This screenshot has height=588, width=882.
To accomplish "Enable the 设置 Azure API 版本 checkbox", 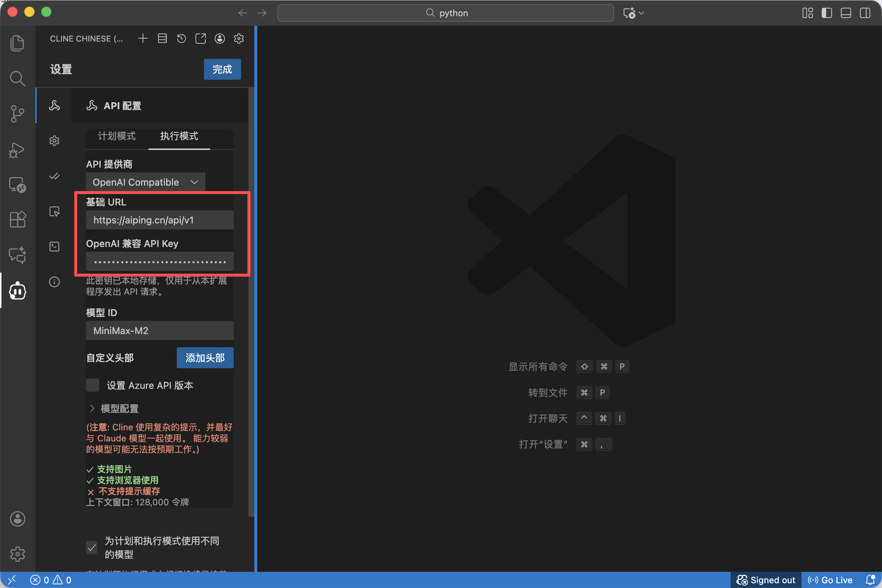I will pyautogui.click(x=93, y=385).
